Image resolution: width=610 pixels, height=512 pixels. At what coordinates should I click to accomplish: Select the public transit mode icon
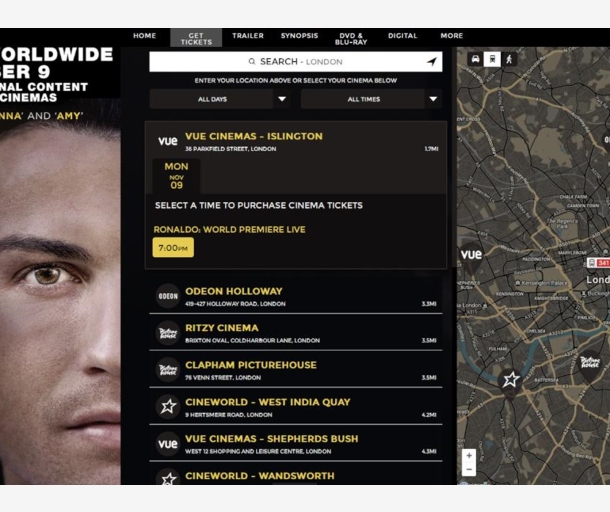tap(492, 59)
